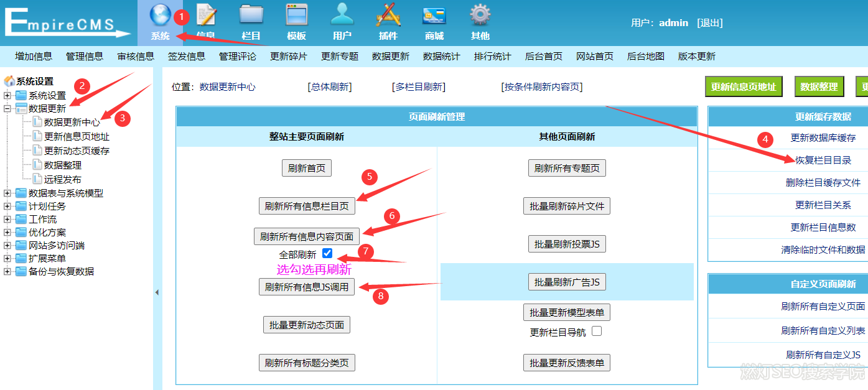The width and height of the screenshot is (868, 390).
Task: Click the 刷新首页 button
Action: click(x=306, y=168)
